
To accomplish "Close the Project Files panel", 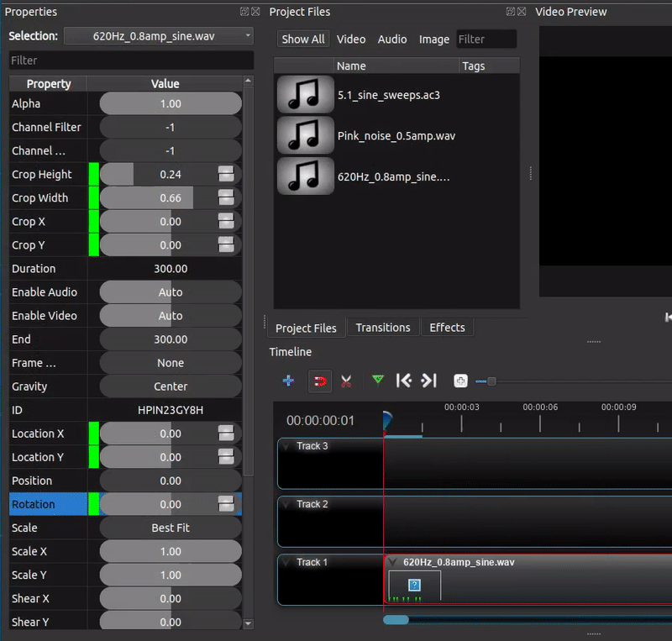I will (x=522, y=12).
